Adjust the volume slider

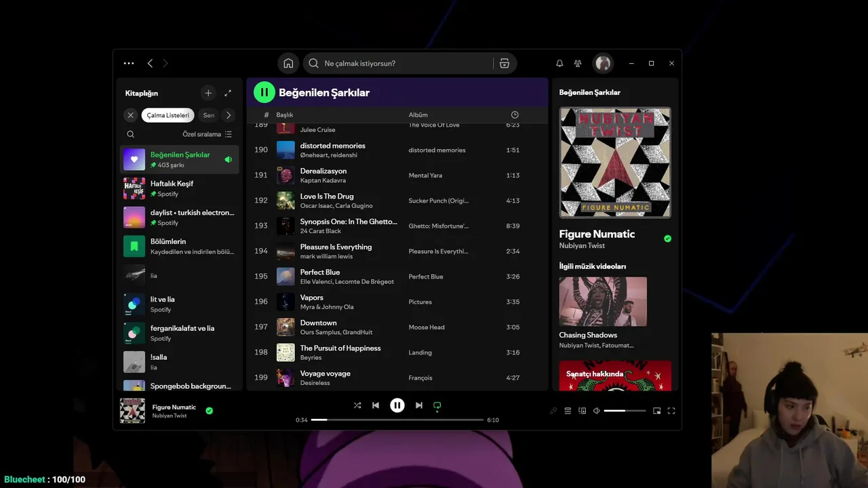(625, 411)
